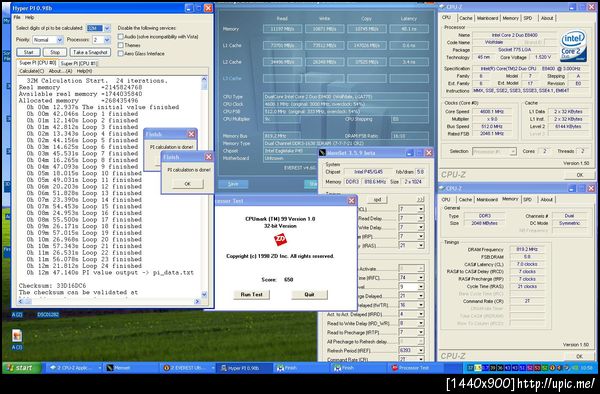Click the Stop button in Hyper PI

(55, 52)
